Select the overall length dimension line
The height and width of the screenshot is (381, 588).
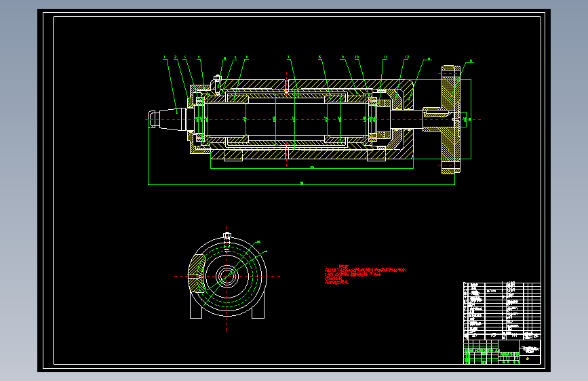[301, 184]
